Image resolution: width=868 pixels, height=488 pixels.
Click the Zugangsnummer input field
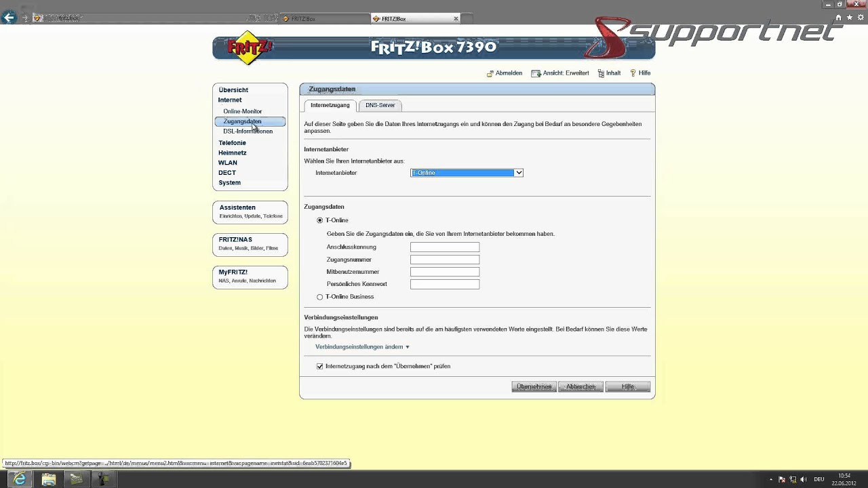445,260
